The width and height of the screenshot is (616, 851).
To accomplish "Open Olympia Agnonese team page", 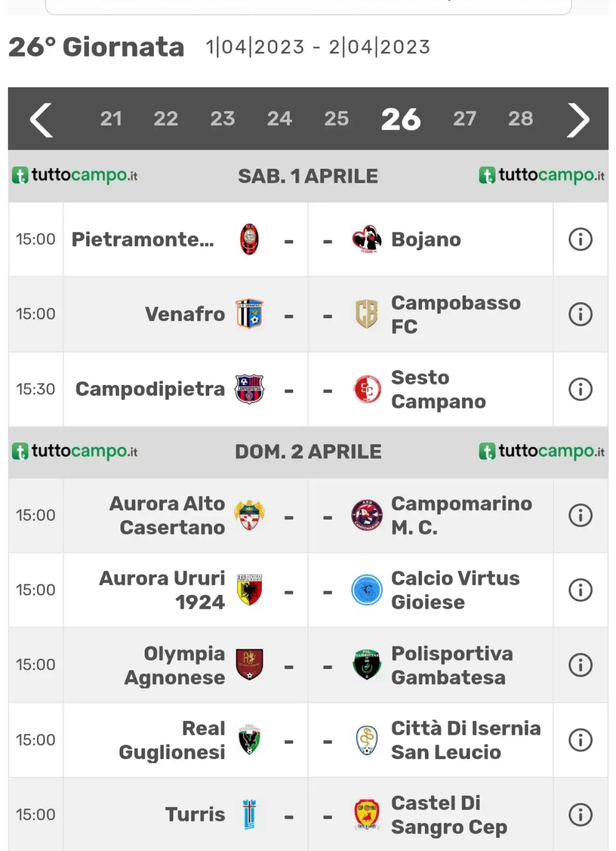I will (175, 665).
